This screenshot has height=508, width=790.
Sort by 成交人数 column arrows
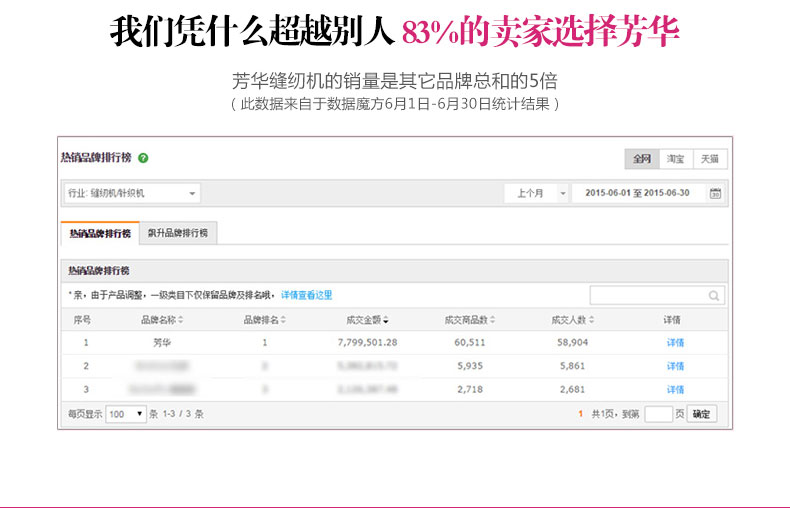tap(591, 320)
